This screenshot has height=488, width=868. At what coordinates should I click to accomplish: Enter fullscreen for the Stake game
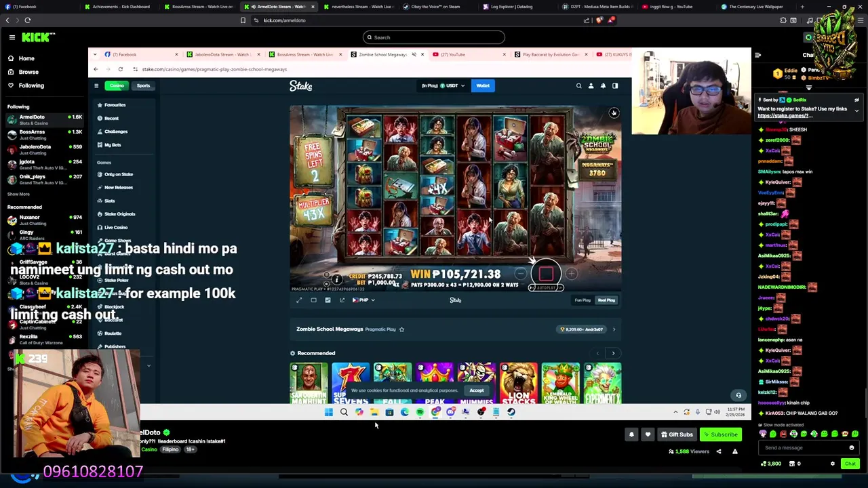(299, 300)
